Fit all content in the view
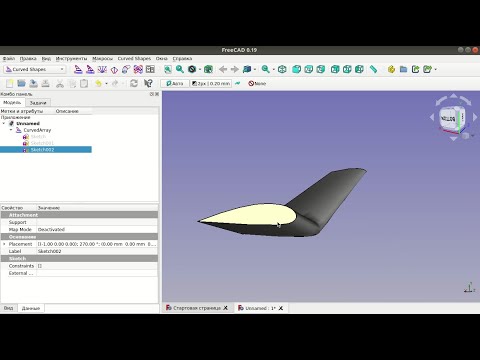This screenshot has height=360, width=480. click(x=168, y=69)
